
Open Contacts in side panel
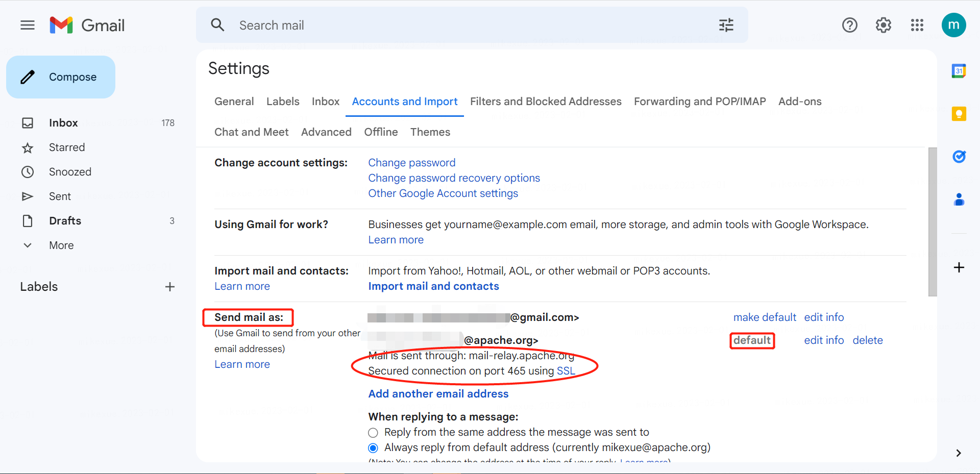[x=959, y=199]
